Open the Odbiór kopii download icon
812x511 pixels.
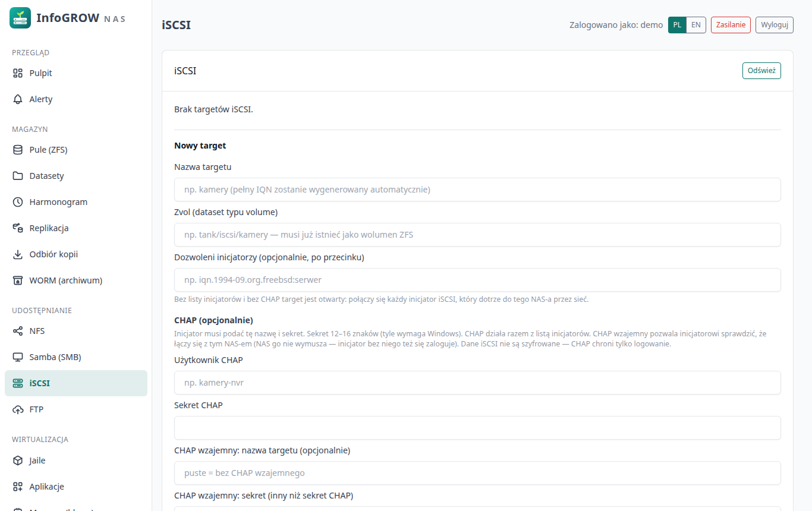(18, 254)
